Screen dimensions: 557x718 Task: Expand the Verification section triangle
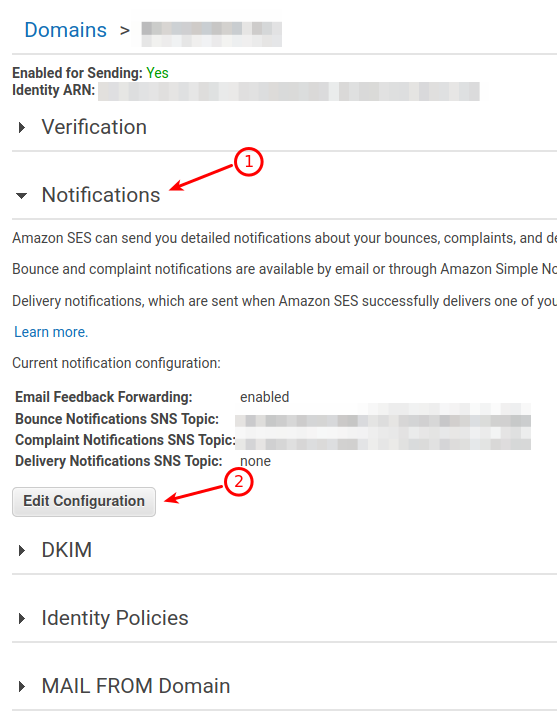[22, 127]
